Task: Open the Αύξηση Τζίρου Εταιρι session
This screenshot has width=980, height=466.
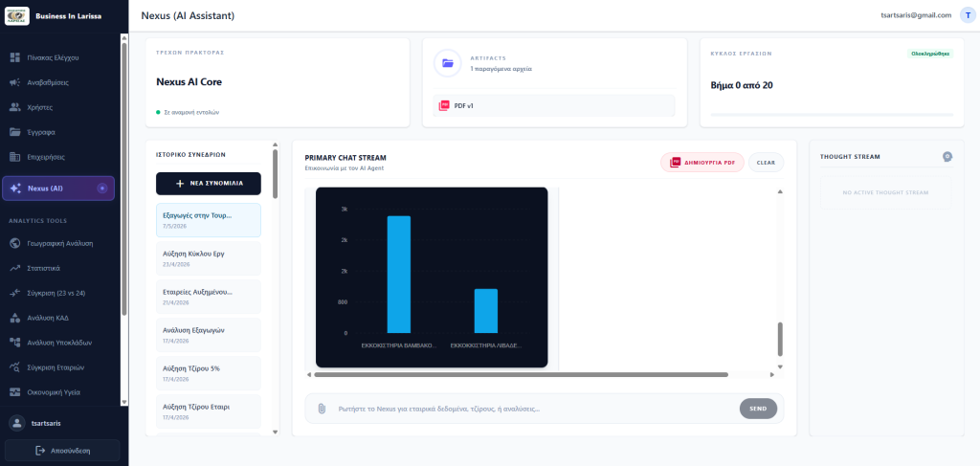Action: point(209,411)
